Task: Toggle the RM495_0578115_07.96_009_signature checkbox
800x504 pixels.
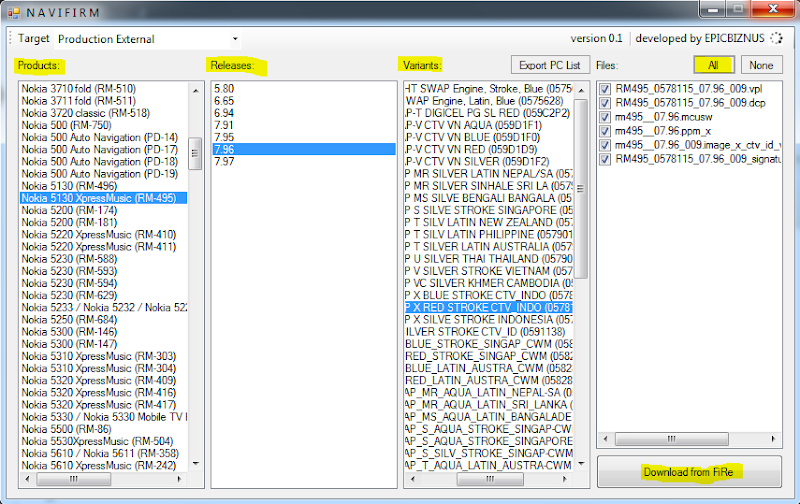Action: pyautogui.click(x=605, y=159)
